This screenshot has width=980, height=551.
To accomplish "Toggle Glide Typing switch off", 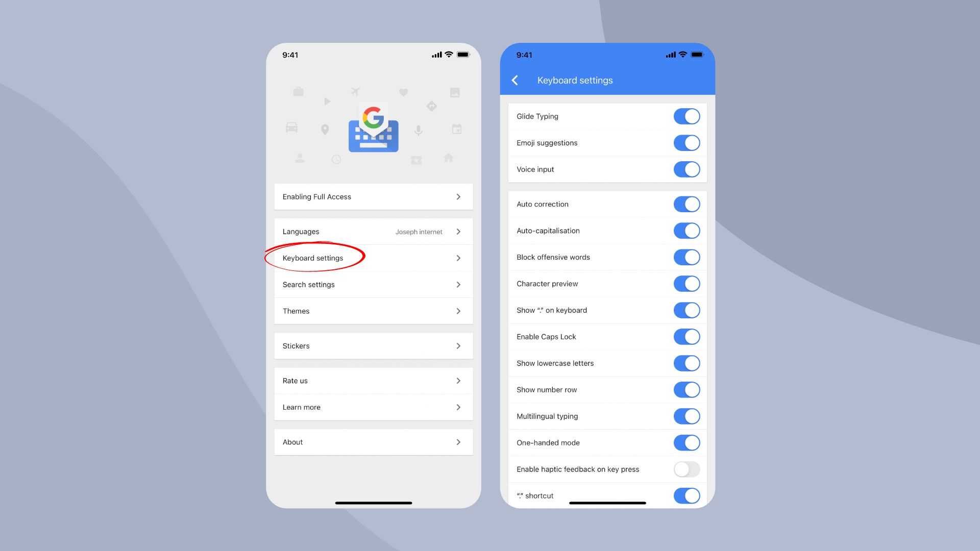I will [687, 116].
